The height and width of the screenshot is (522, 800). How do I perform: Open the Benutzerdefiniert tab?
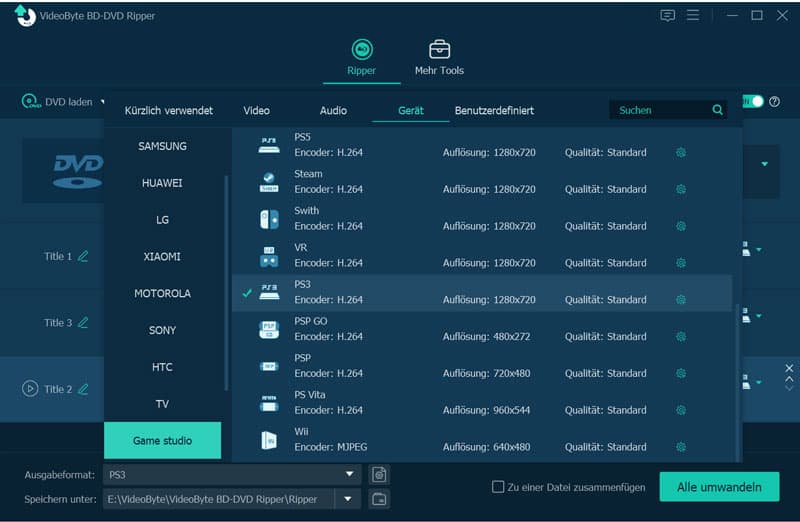(x=494, y=110)
